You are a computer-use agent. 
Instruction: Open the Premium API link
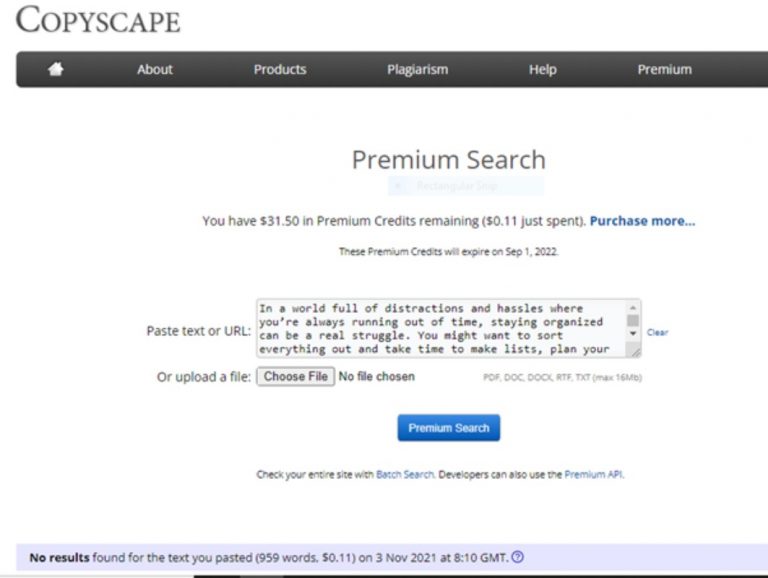pos(593,474)
